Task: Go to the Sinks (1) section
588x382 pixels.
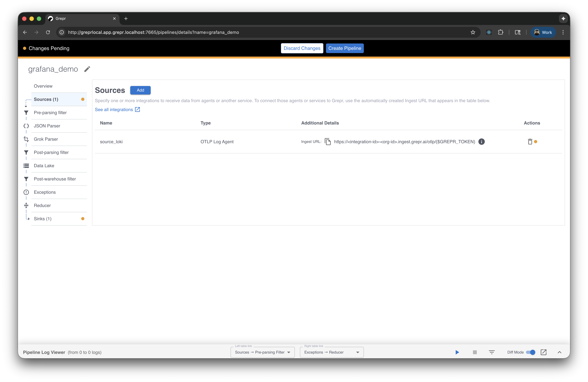Action: pos(43,219)
